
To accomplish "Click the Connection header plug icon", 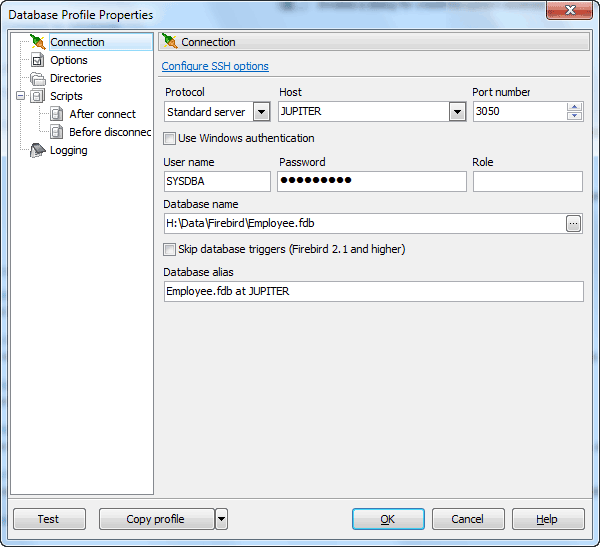I will tap(170, 41).
